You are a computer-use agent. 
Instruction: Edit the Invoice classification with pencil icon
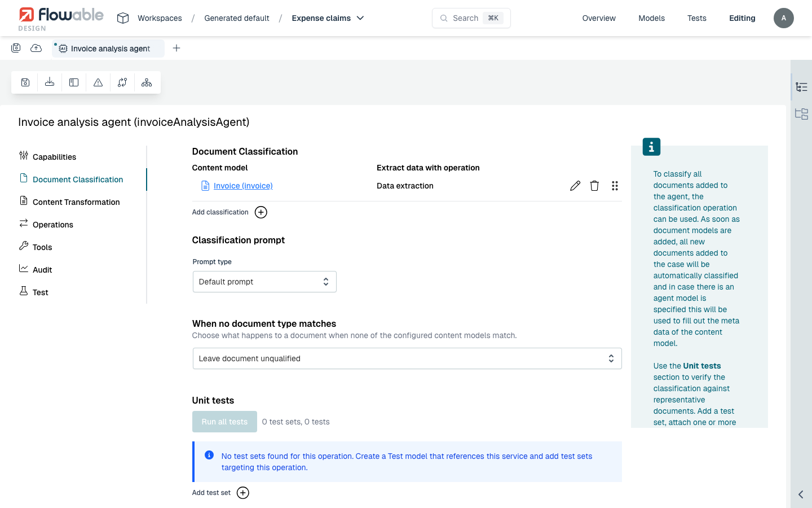(x=575, y=186)
